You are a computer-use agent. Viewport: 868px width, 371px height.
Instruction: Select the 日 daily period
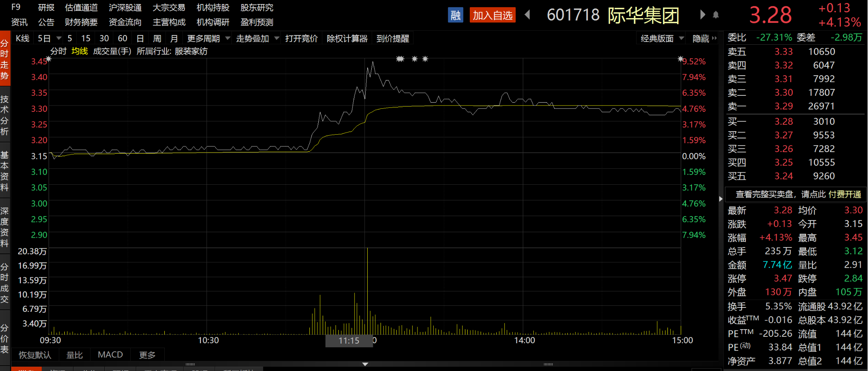pos(140,38)
